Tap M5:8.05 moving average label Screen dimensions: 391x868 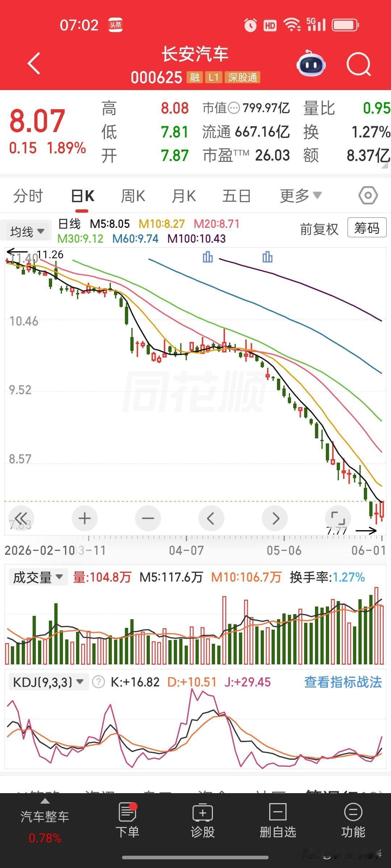(x=110, y=224)
